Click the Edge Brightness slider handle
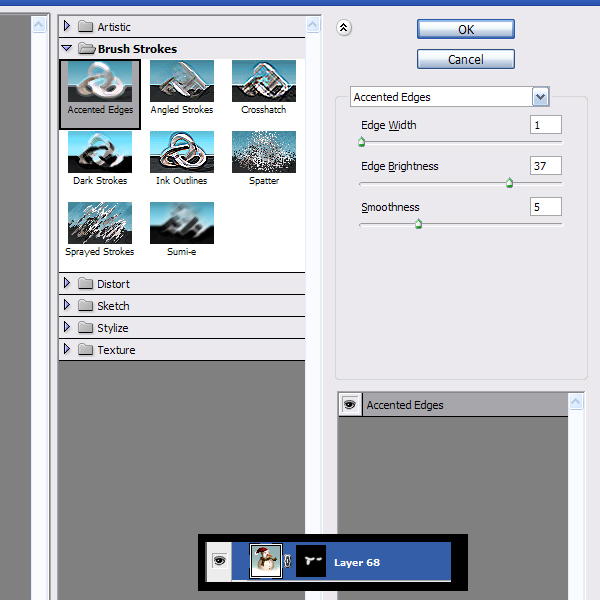The image size is (600, 600). (509, 183)
